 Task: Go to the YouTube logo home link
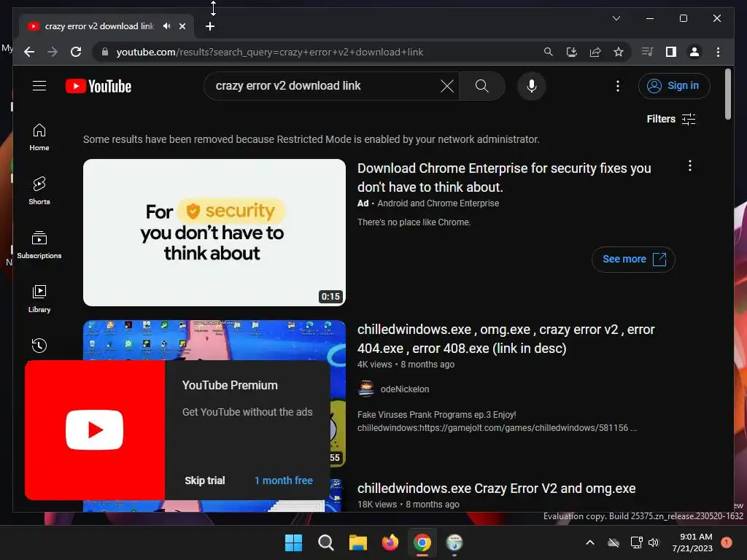click(x=98, y=86)
